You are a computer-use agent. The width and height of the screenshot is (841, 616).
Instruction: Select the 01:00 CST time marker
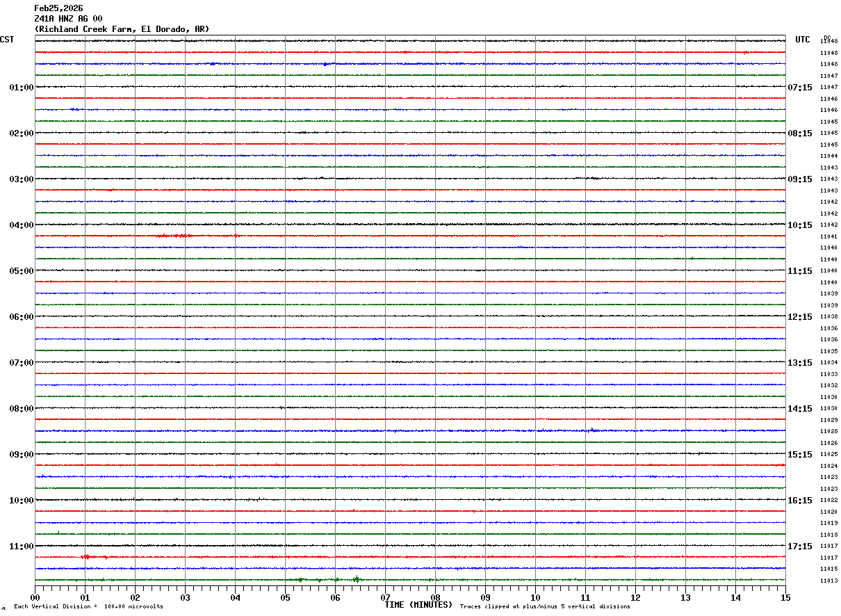[x=21, y=88]
